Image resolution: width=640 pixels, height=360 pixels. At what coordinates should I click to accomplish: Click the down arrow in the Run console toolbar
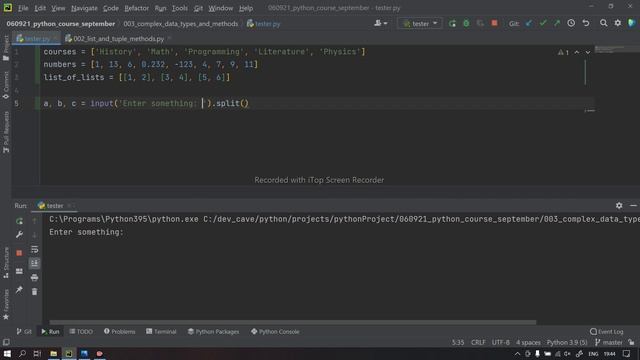point(35,235)
